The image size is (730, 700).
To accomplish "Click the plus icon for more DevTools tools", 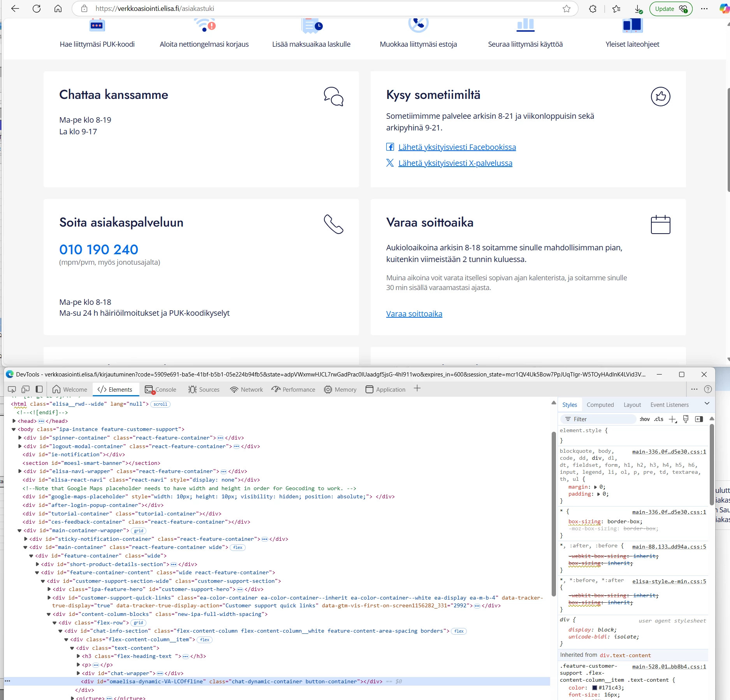I will click(417, 388).
